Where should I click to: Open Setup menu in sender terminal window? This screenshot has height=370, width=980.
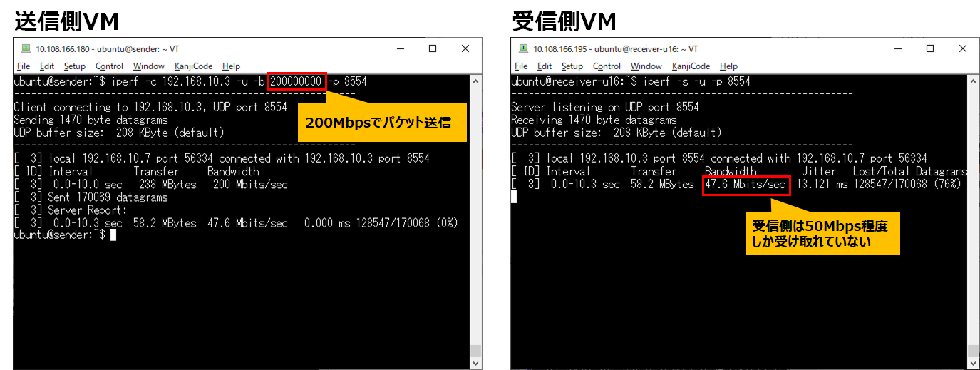tap(74, 66)
